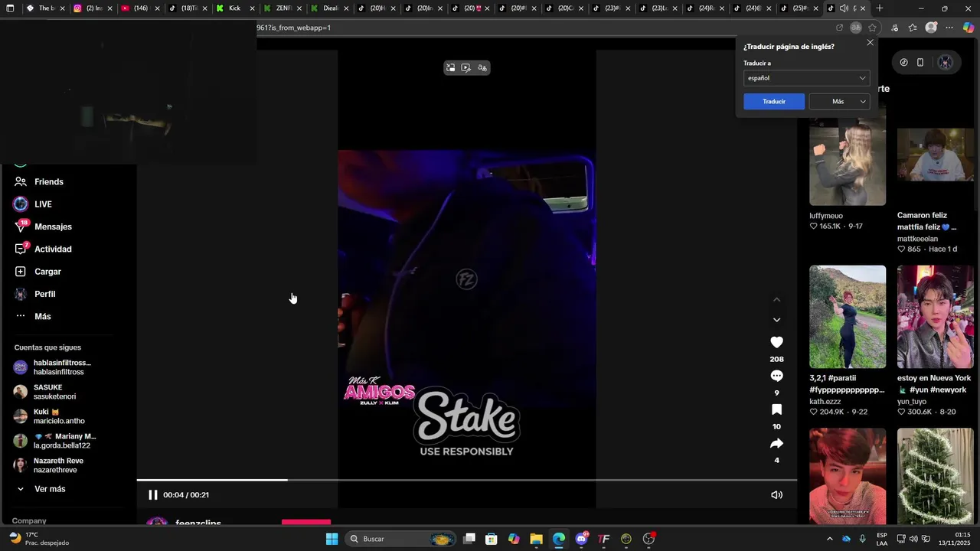Save video with the bookmark icon
The height and width of the screenshot is (551, 980).
(776, 409)
